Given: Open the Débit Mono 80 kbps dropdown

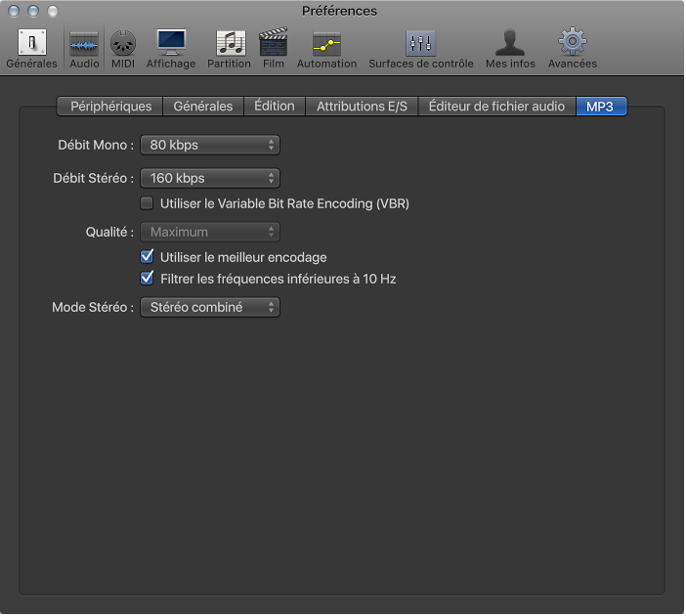Looking at the screenshot, I should point(210,145).
